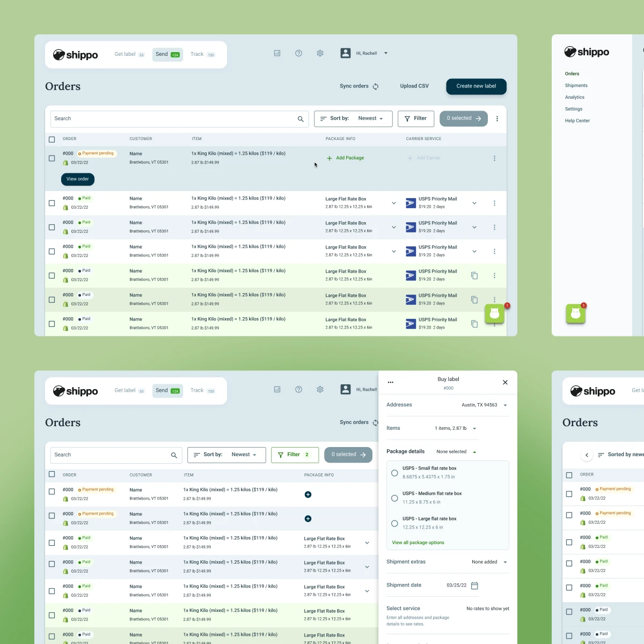Switch to Send tab in top-left panel
644x644 pixels.
coord(167,54)
